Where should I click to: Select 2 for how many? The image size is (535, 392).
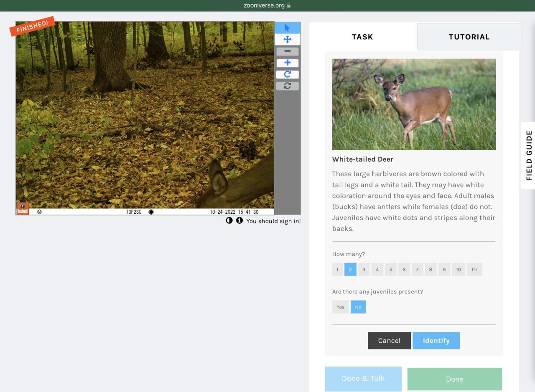pos(350,269)
